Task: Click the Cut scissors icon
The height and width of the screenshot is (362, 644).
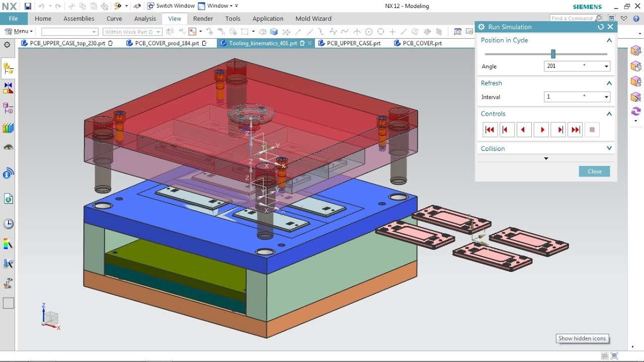Action: coord(72,6)
